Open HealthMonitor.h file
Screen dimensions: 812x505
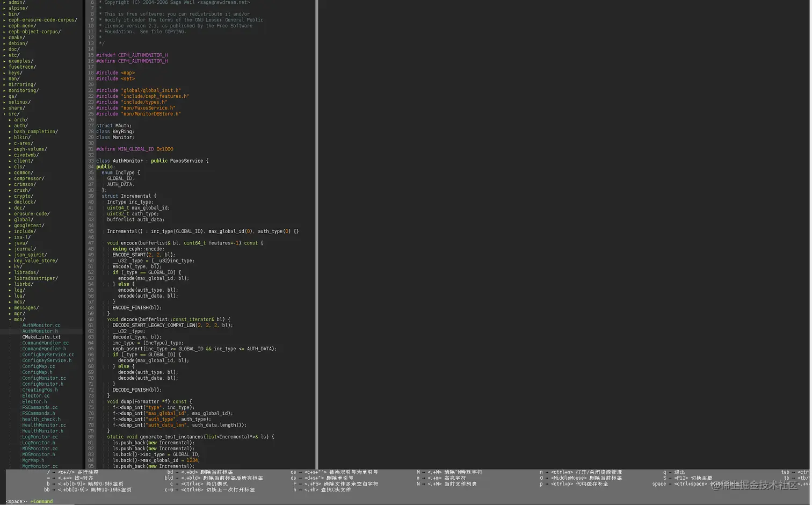pos(42,431)
